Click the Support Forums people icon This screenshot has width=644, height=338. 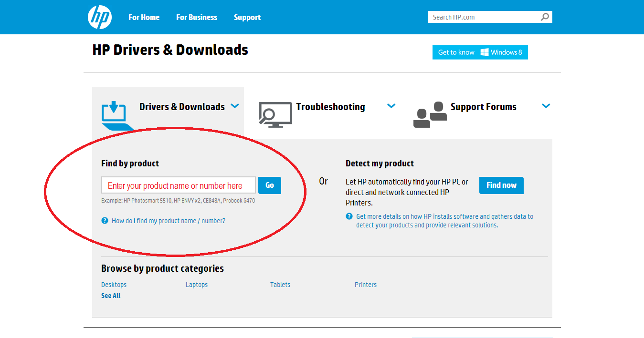pos(430,115)
